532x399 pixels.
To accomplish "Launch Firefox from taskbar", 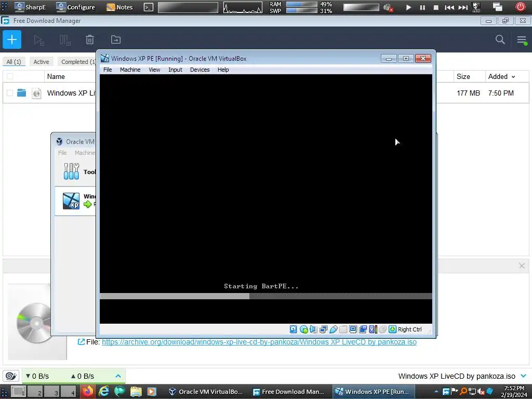I will tap(87, 392).
